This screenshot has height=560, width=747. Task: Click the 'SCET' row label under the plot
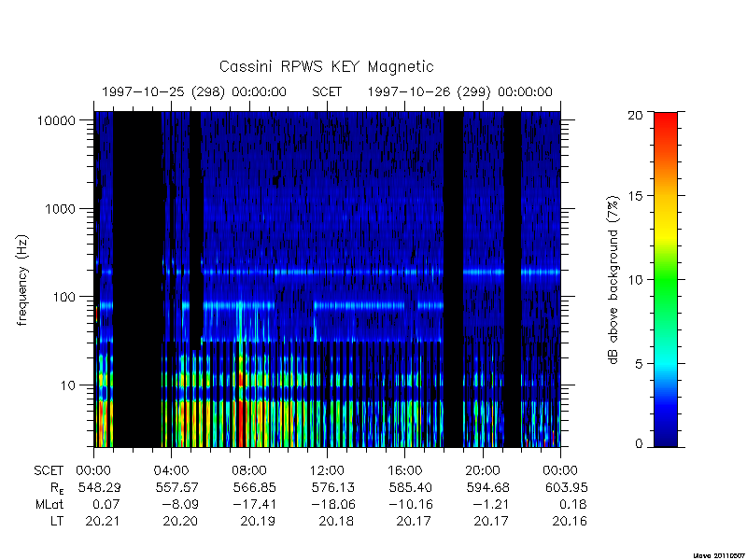click(x=49, y=470)
